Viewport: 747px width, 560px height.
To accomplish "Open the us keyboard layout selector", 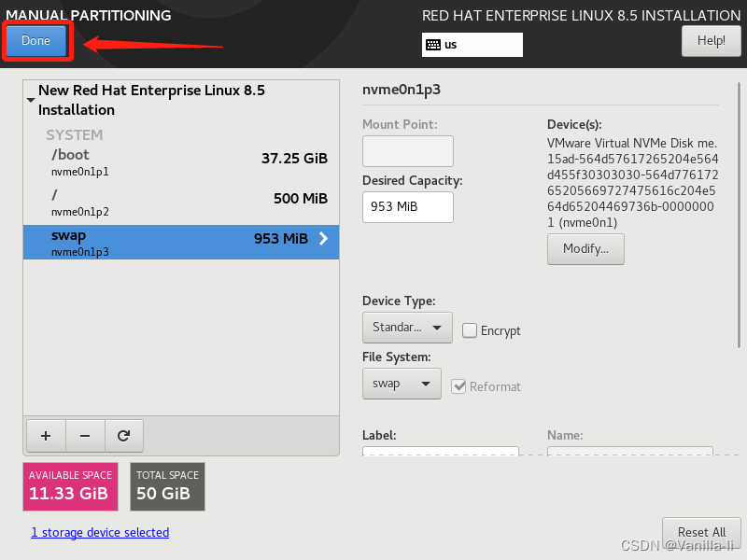I will 472,45.
